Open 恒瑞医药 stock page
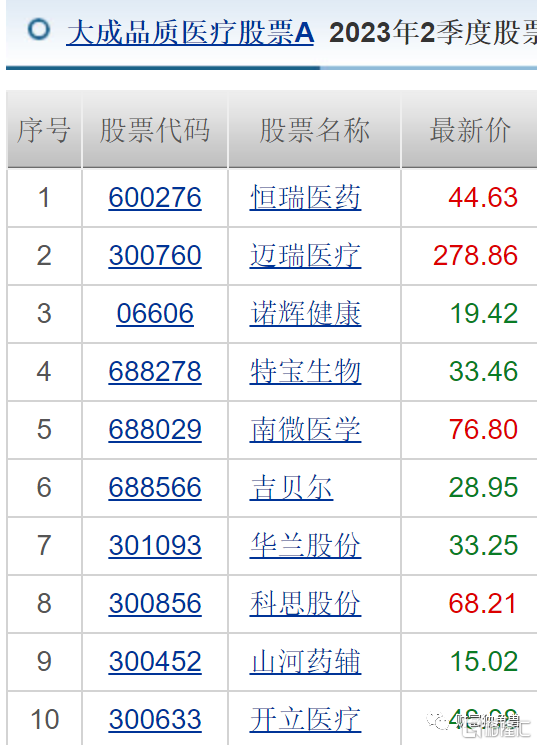 tap(305, 198)
